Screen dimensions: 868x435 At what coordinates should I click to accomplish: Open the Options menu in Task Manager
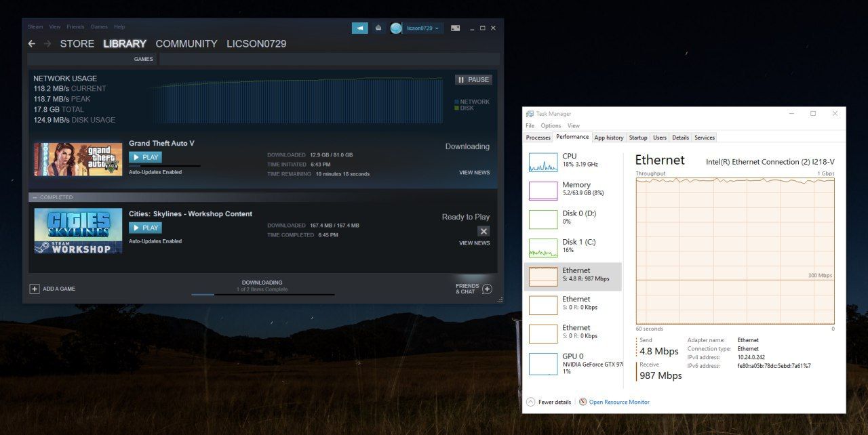551,125
